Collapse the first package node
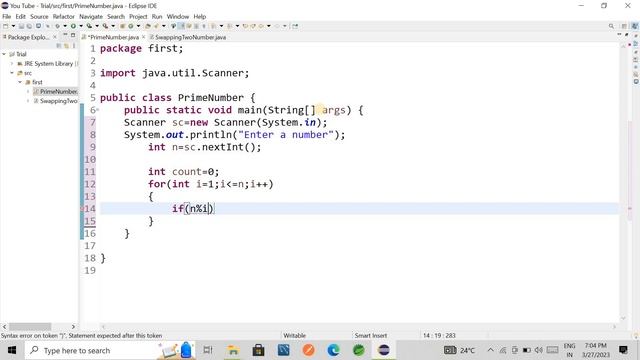Image resolution: width=640 pixels, height=360 pixels. (20, 82)
